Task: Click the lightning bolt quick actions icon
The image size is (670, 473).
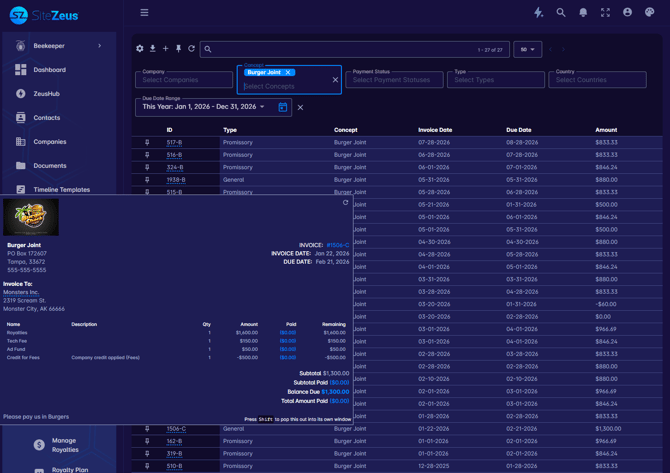Action: click(x=538, y=12)
